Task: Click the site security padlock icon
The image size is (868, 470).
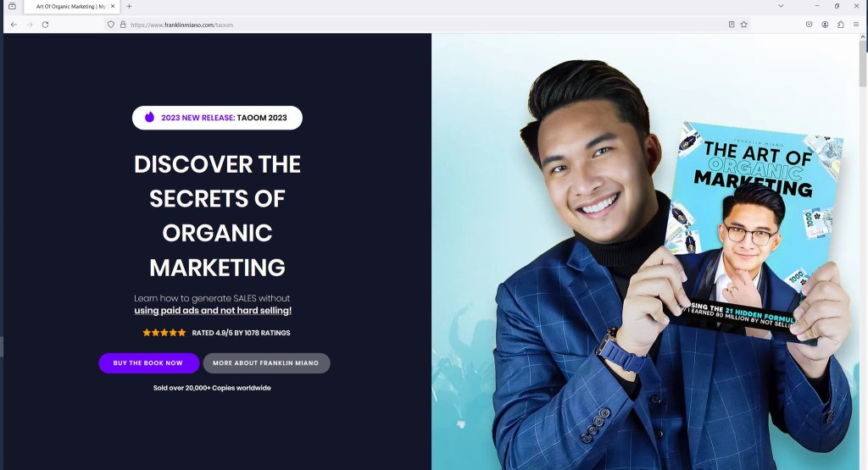Action: pyautogui.click(x=123, y=25)
